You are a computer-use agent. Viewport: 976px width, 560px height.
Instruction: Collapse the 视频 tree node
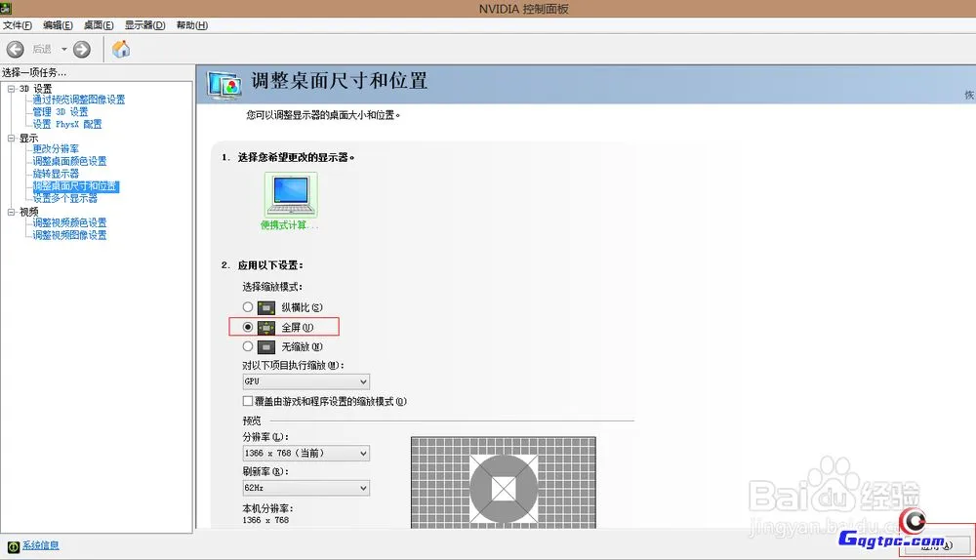pyautogui.click(x=11, y=212)
